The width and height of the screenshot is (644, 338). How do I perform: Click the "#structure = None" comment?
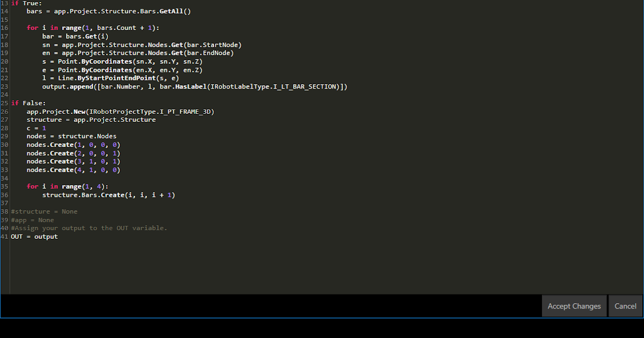click(x=44, y=211)
